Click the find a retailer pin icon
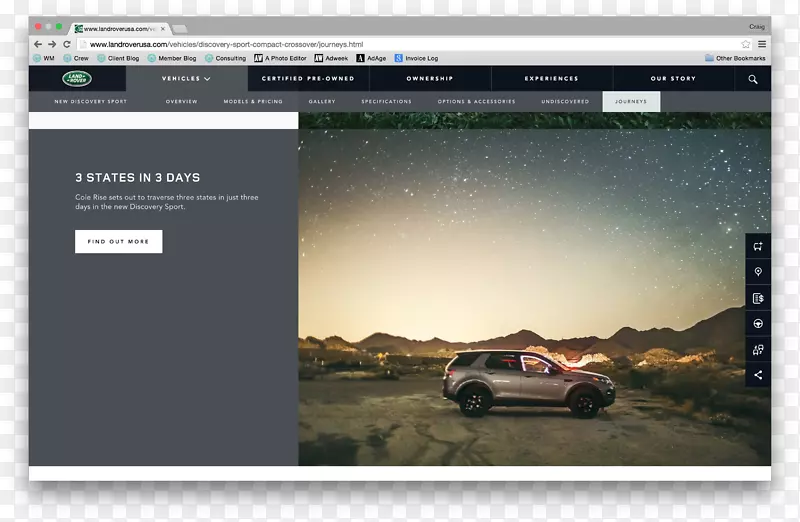 pos(758,272)
